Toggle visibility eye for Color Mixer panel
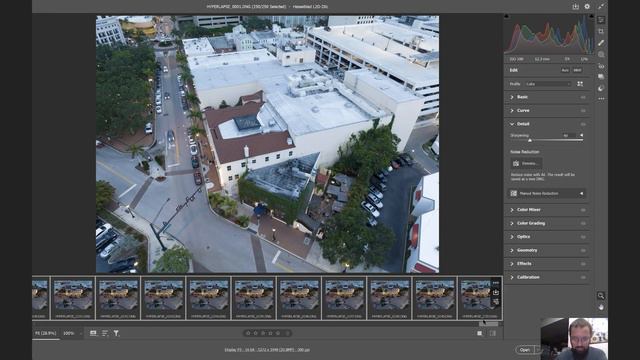Image resolution: width=640 pixels, height=360 pixels. coord(583,210)
